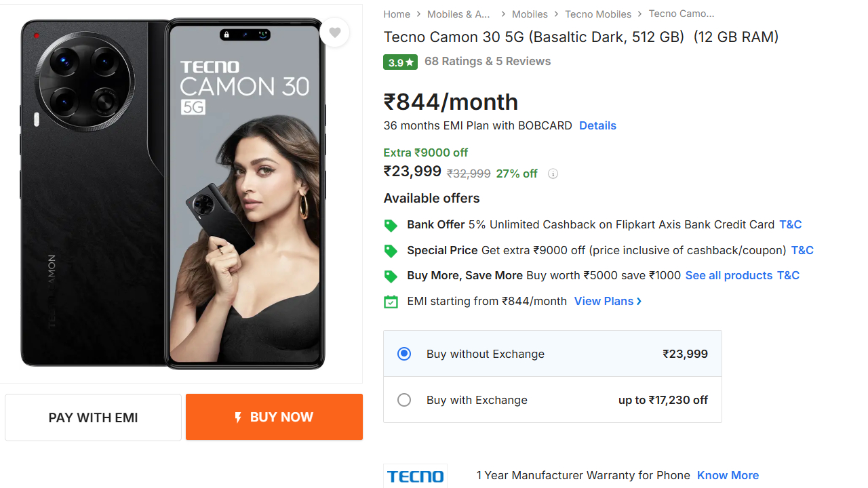868x488 pixels.
Task: Open the BOBCARD EMI Details link
Action: click(x=597, y=125)
